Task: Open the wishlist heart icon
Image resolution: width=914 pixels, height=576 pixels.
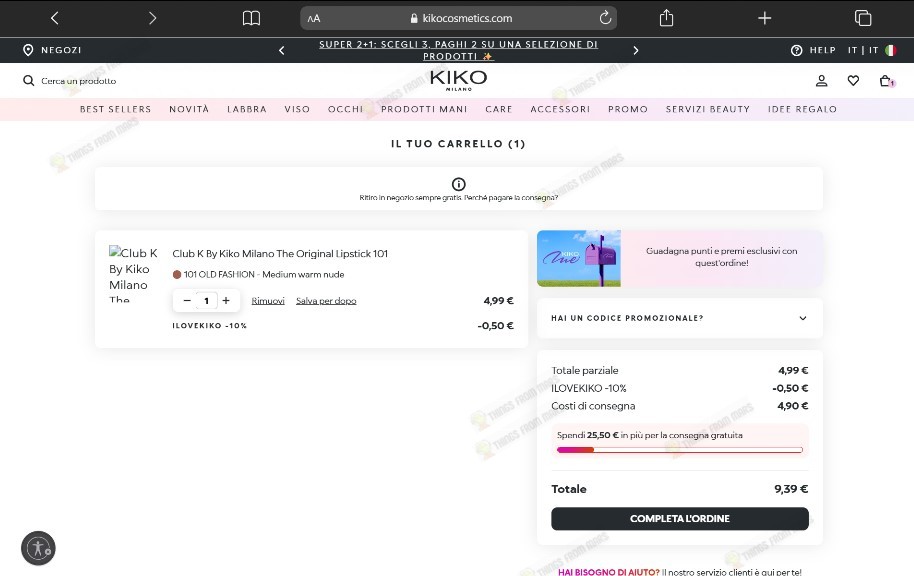Action: pos(853,80)
